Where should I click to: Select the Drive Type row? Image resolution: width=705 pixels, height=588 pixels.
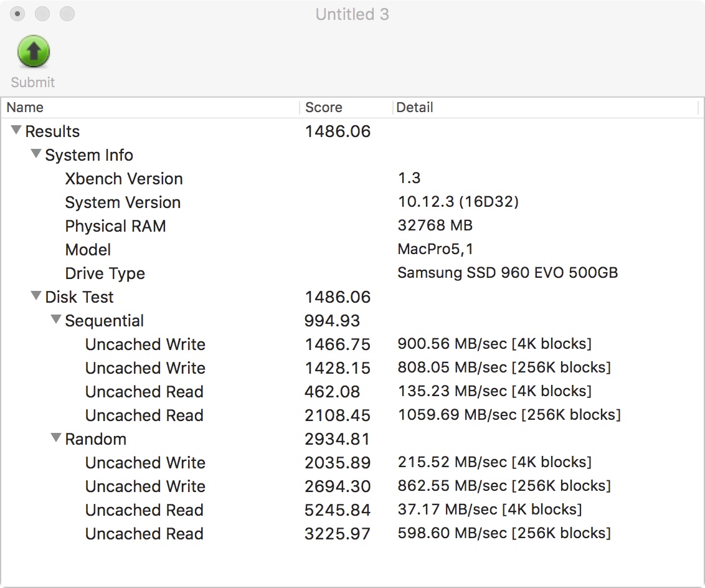pyautogui.click(x=105, y=273)
